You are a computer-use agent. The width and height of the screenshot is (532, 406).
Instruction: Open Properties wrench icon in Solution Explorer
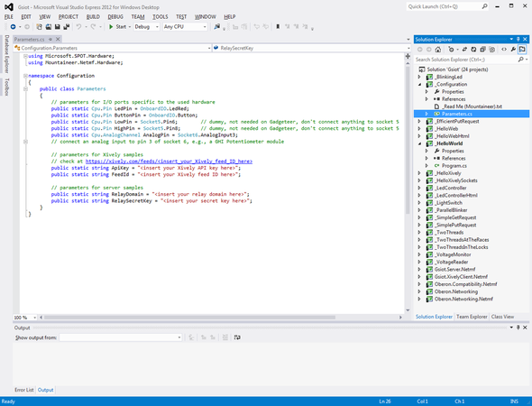coord(513,50)
